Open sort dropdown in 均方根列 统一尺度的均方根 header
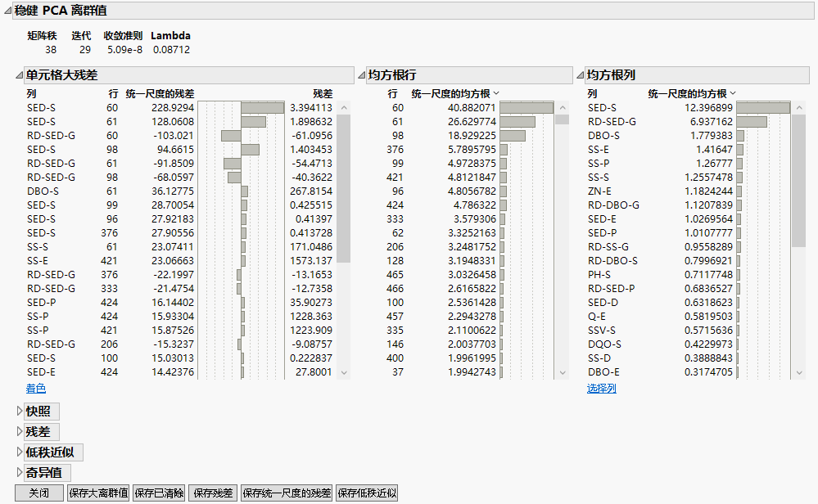Viewport: 818px width, 504px height. pyautogui.click(x=733, y=93)
